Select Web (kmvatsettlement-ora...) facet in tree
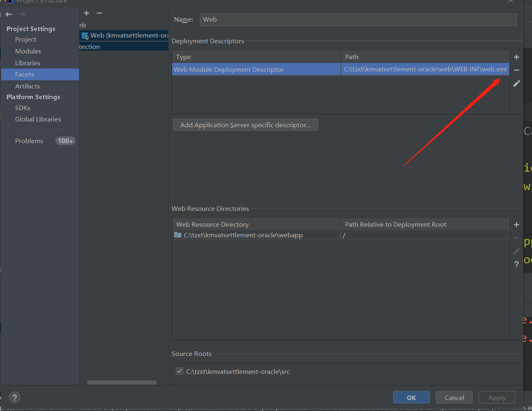Screen dimensions: 532x411 (125, 35)
